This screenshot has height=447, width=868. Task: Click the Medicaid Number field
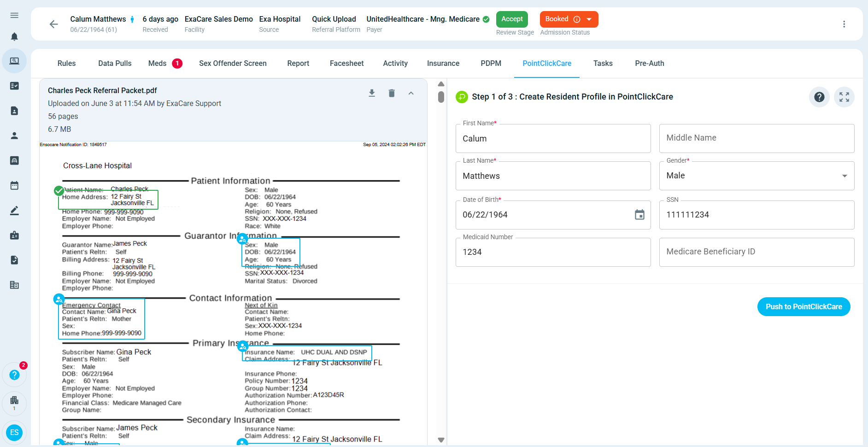click(553, 252)
